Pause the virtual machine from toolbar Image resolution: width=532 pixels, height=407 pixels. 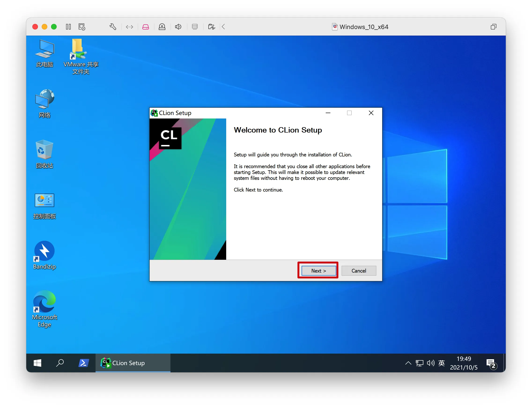[x=68, y=27]
